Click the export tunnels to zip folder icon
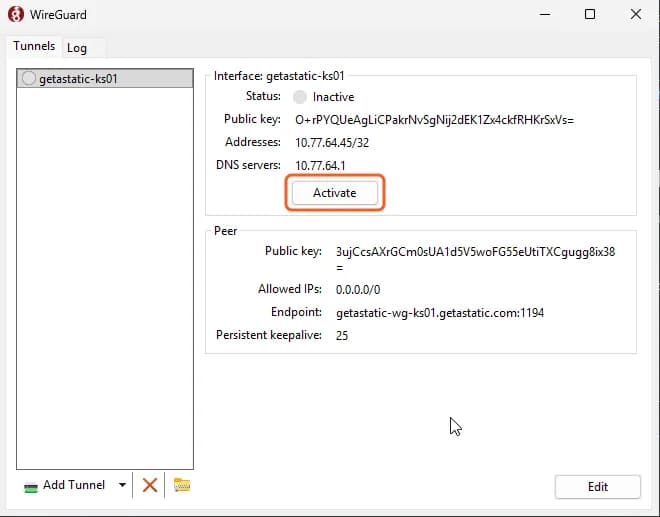Image resolution: width=660 pixels, height=517 pixels. pos(182,485)
